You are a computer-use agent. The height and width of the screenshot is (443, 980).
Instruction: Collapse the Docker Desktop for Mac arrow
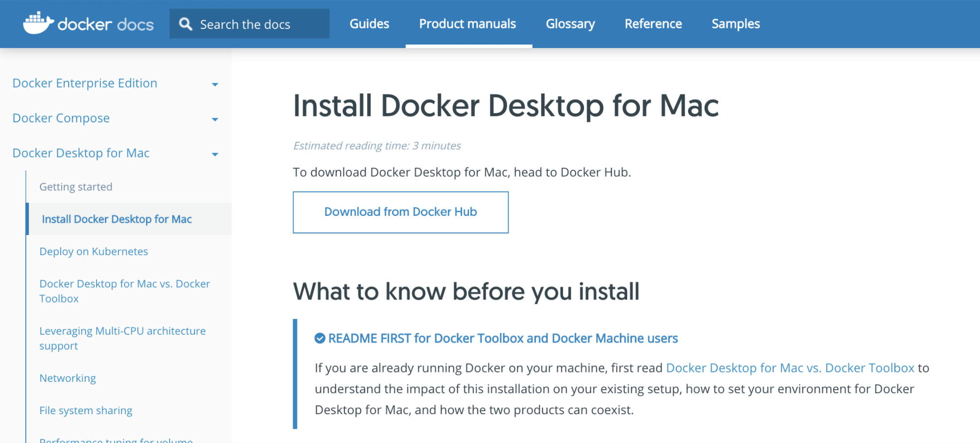point(215,154)
